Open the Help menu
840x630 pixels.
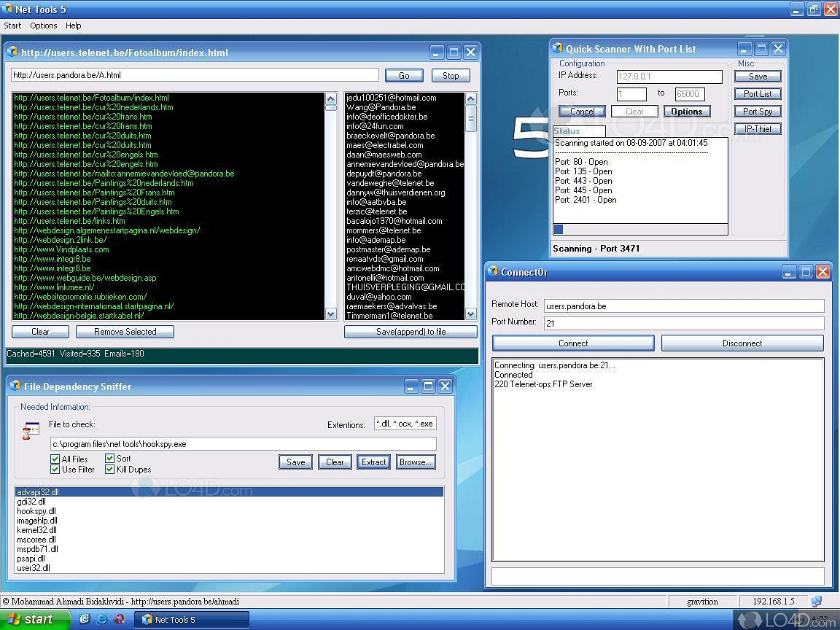(x=73, y=26)
